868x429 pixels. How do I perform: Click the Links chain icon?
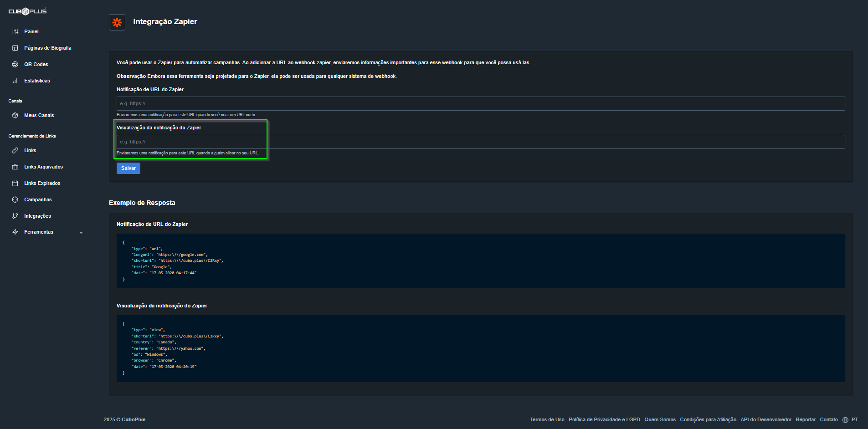click(x=15, y=150)
